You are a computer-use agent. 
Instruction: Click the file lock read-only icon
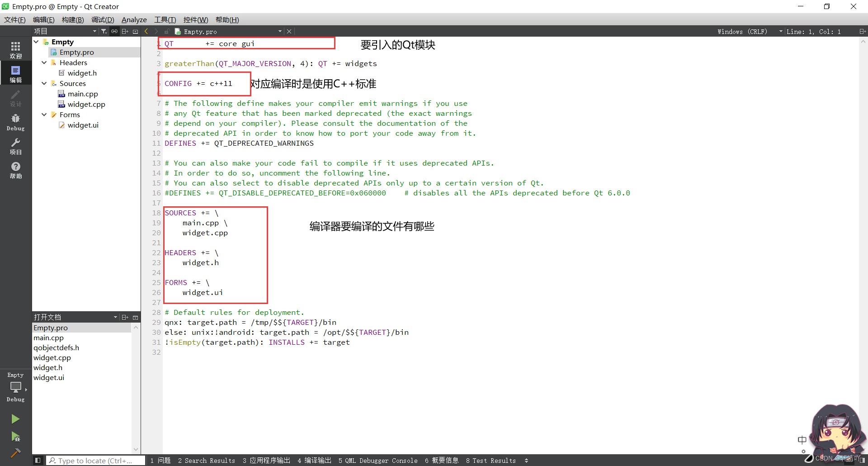point(167,31)
